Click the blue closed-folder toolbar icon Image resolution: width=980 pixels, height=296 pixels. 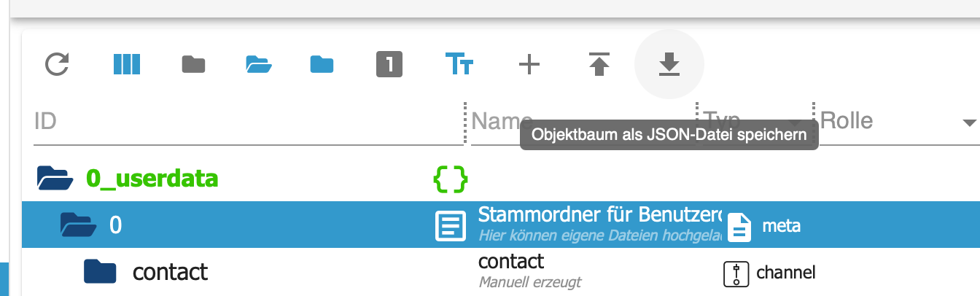[x=322, y=65]
